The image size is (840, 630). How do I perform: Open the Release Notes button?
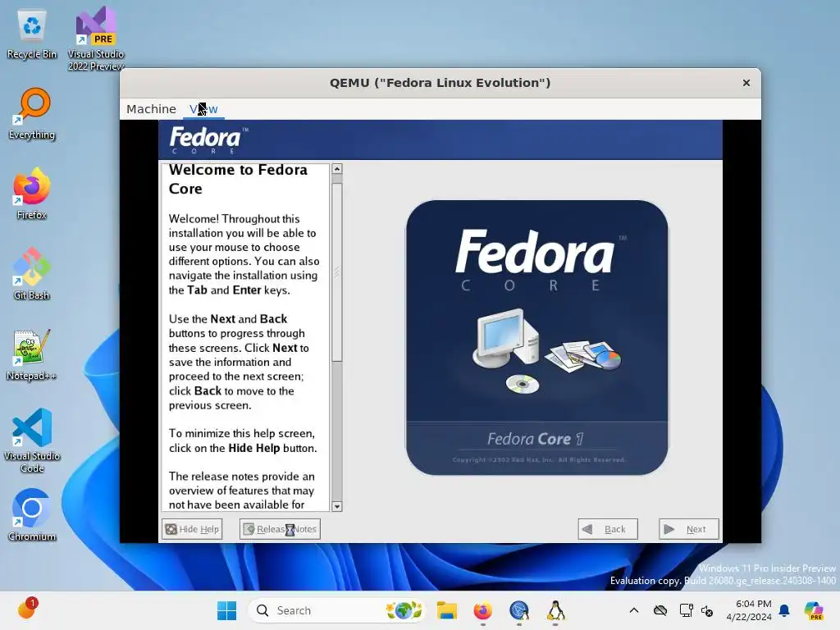point(280,529)
